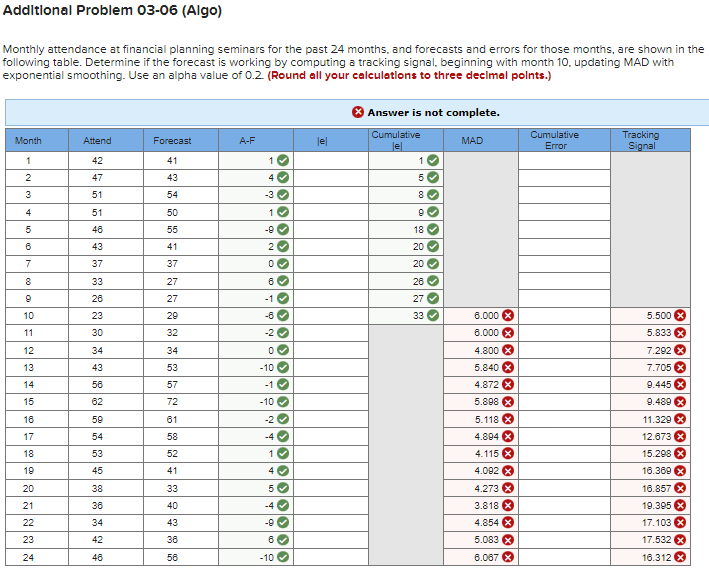Click red X beside Tracking Signal 9.445

(680, 385)
